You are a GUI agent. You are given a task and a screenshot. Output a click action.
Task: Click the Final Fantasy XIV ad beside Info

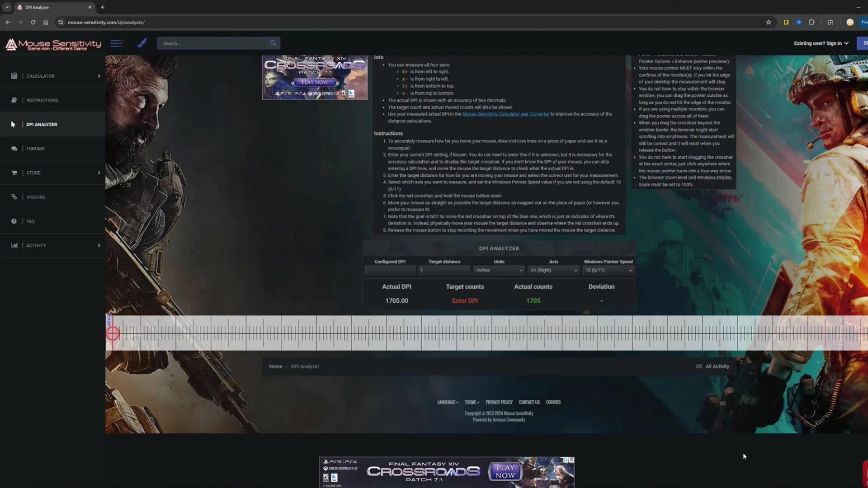(315, 77)
